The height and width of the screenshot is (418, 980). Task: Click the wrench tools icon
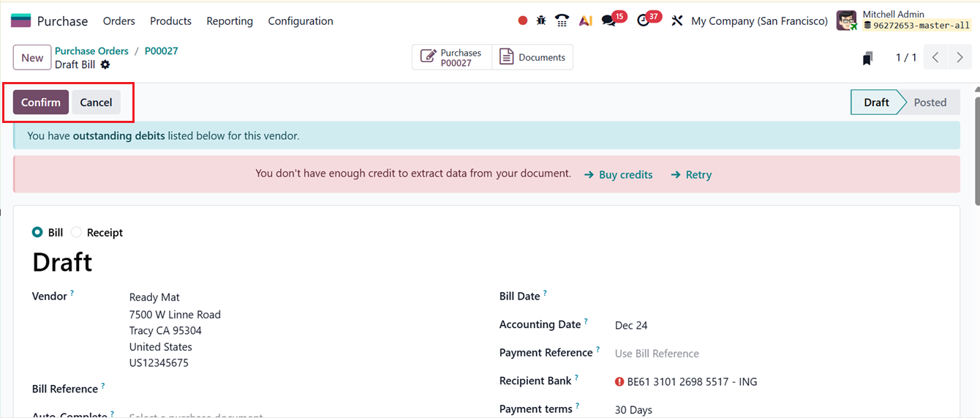point(676,20)
